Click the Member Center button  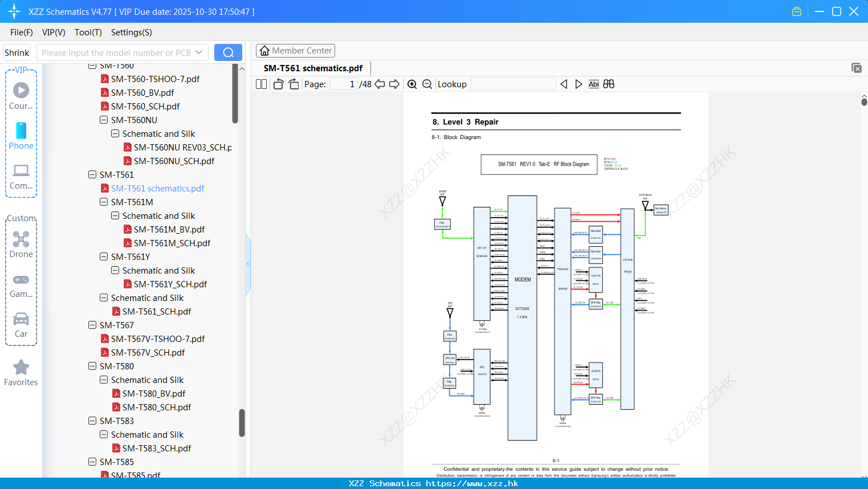click(295, 51)
